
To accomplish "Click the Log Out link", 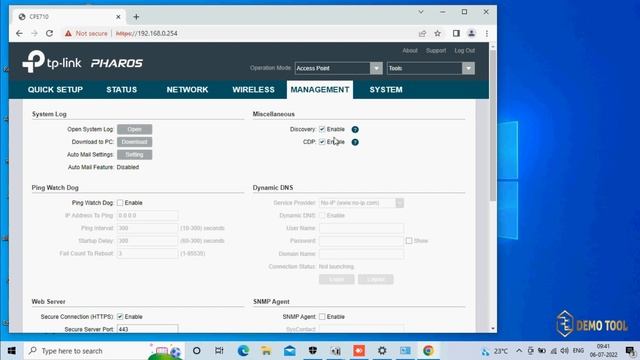I will tap(464, 51).
